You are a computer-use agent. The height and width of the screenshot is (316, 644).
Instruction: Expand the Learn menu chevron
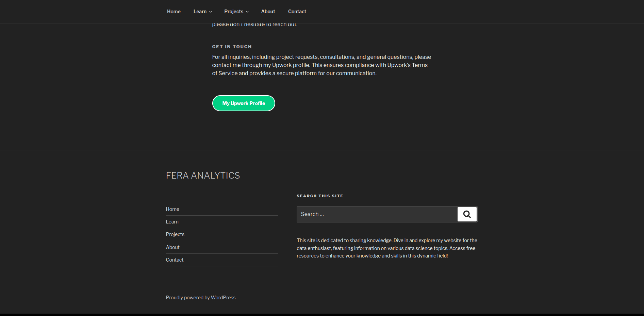(211, 12)
